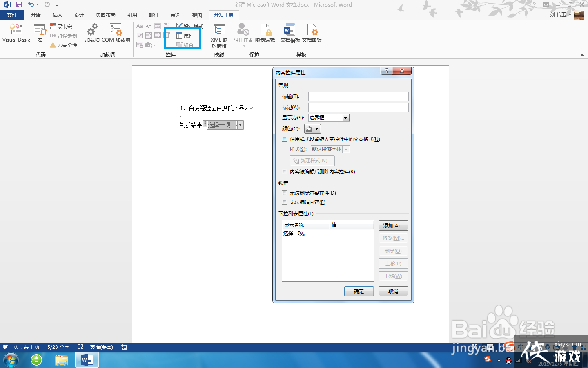Click the Add (添加) button
The image size is (588, 368).
click(x=393, y=226)
